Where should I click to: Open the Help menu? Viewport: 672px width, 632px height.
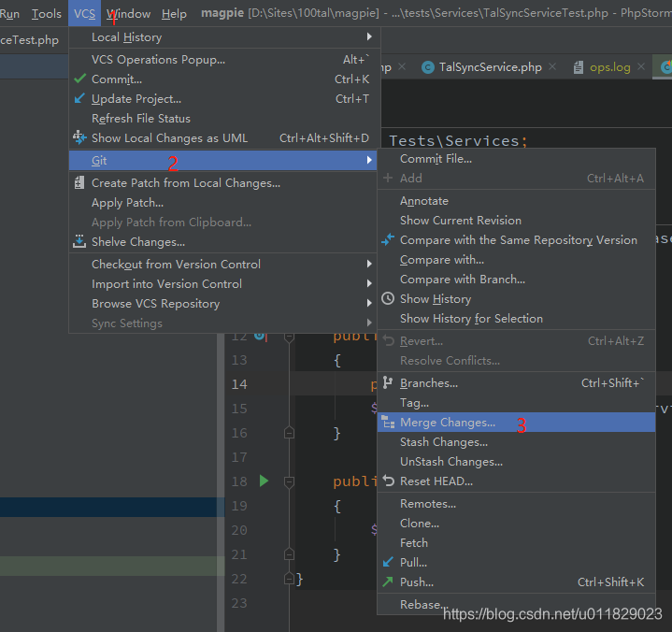point(174,14)
